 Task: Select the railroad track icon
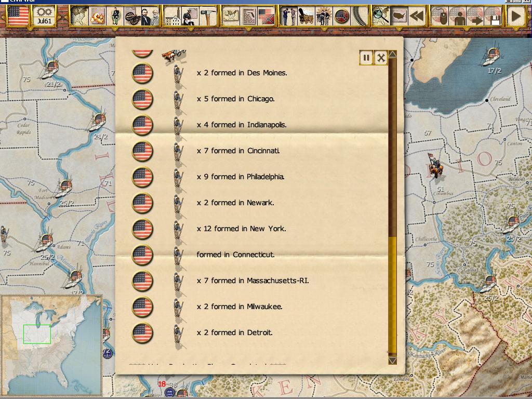[x=360, y=16]
